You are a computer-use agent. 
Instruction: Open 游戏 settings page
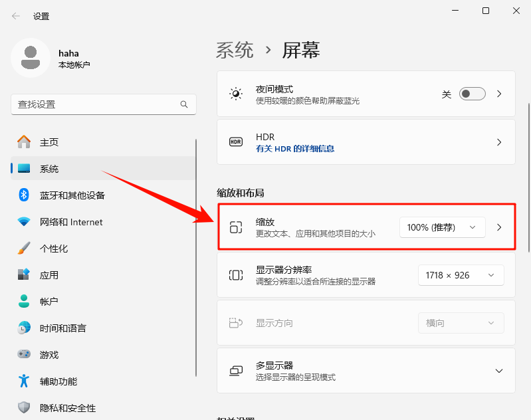tap(103, 354)
